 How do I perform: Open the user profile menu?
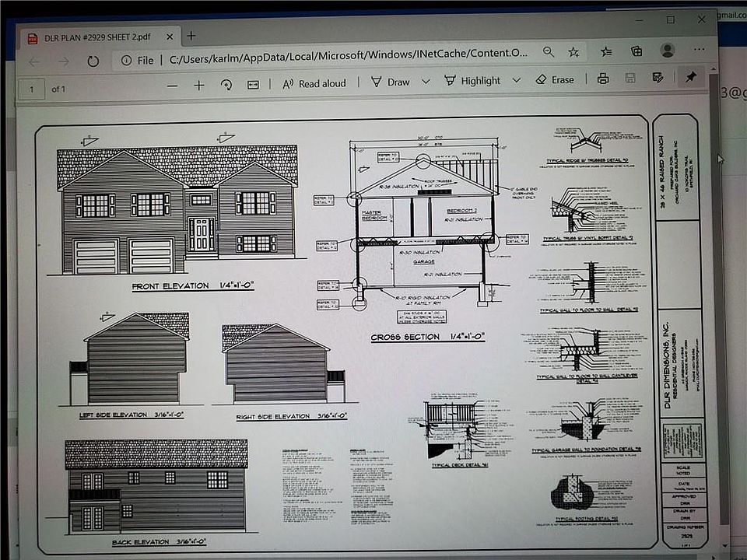click(668, 51)
